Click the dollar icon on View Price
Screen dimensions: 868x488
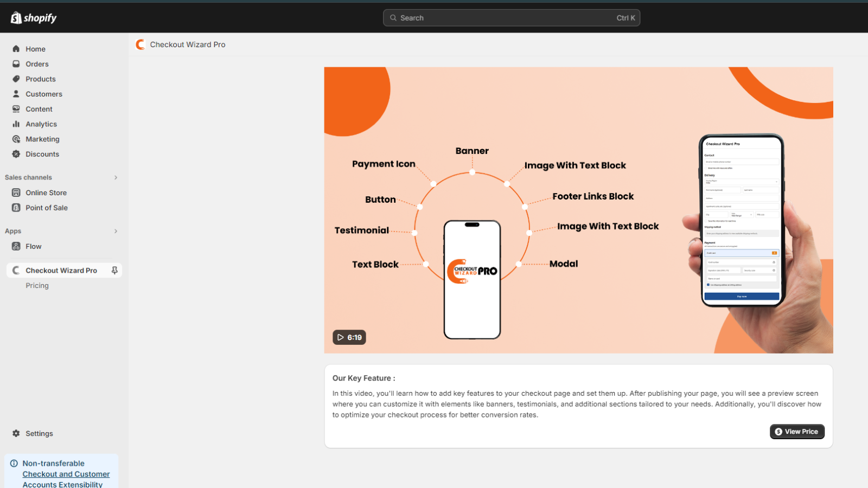[778, 432]
